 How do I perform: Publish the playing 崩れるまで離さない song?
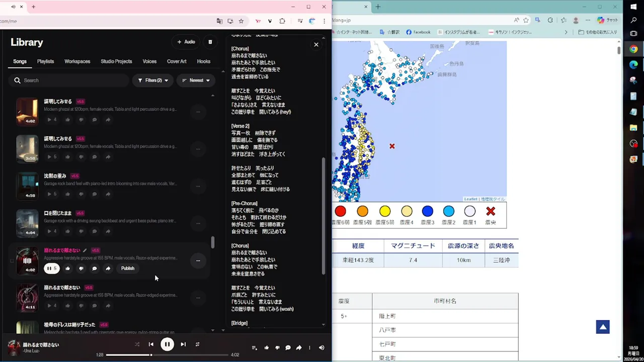[x=128, y=268]
